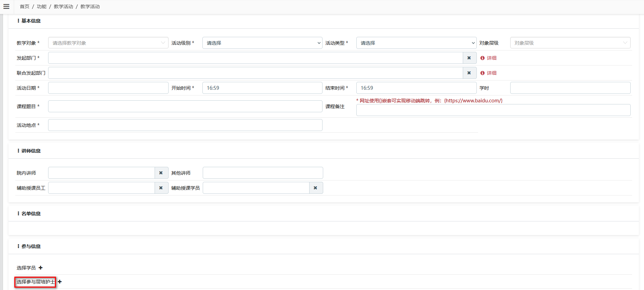The image size is (644, 290).
Task: Click the 基本信息 section header
Action: pyautogui.click(x=31, y=21)
